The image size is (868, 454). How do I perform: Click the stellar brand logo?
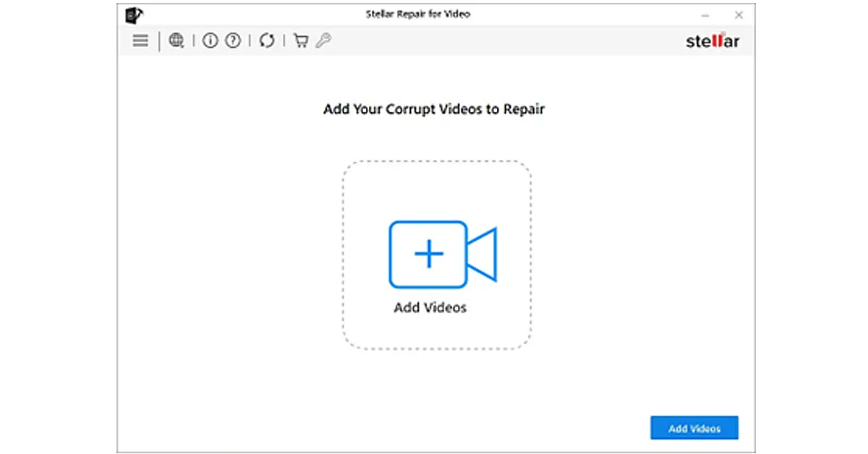(712, 41)
